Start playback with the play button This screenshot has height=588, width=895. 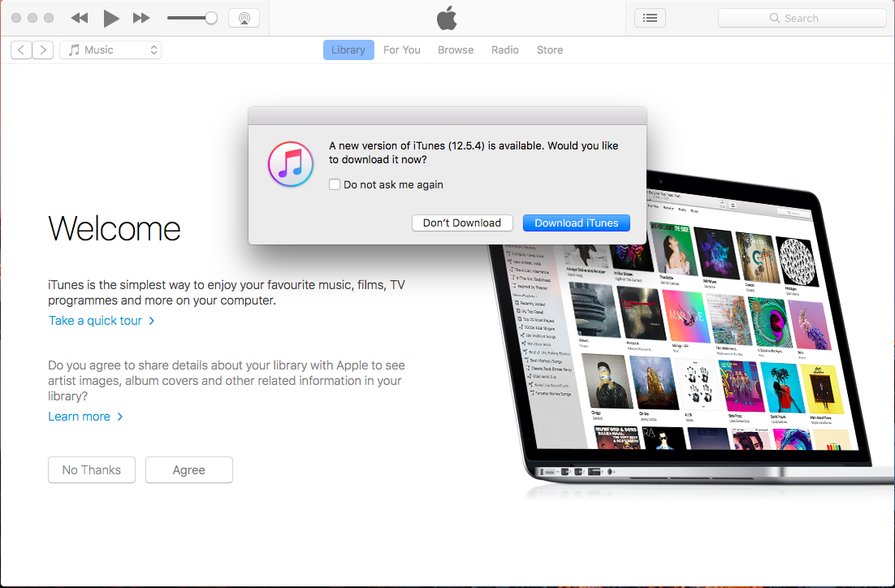[110, 18]
